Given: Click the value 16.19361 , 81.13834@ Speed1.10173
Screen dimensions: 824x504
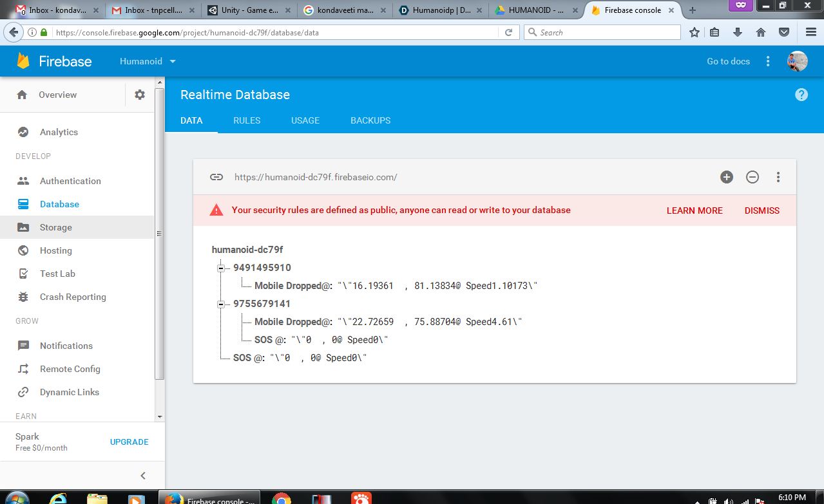Looking at the screenshot, I should [x=437, y=285].
